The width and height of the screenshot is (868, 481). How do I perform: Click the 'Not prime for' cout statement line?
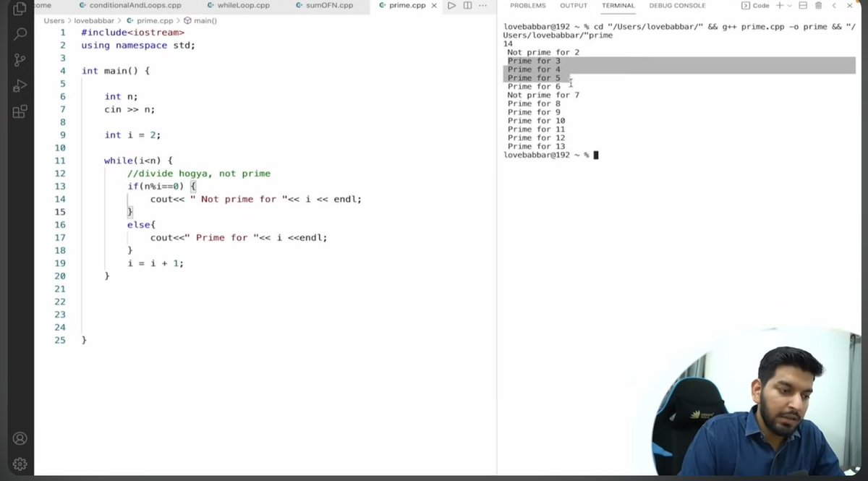(x=256, y=199)
